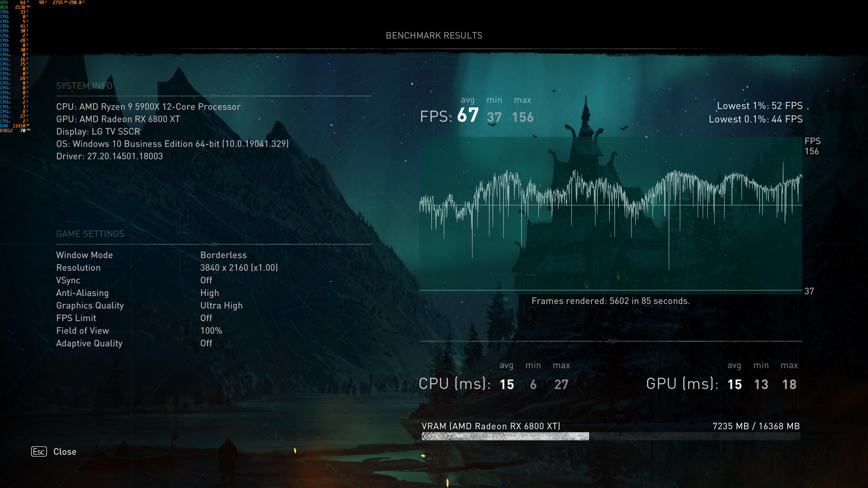Click the VSync setting label
The height and width of the screenshot is (488, 868).
click(x=68, y=281)
